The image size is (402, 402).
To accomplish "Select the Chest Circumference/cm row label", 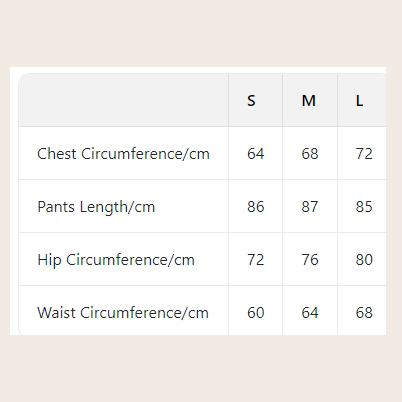I will pyautogui.click(x=123, y=154).
